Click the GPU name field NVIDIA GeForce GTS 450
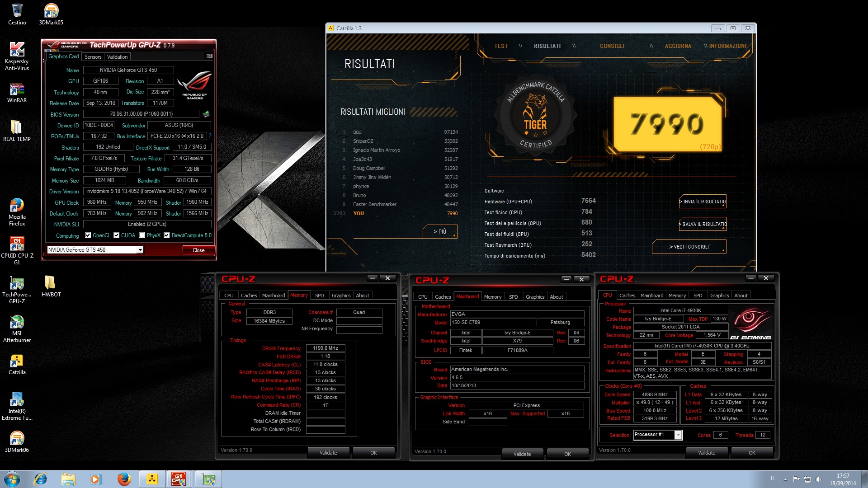Viewport: 868px width, 488px height. [128, 70]
